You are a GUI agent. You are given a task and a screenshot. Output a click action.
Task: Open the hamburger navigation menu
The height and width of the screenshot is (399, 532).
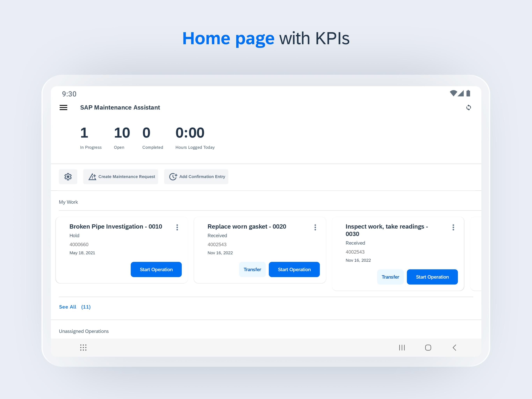[x=63, y=108]
